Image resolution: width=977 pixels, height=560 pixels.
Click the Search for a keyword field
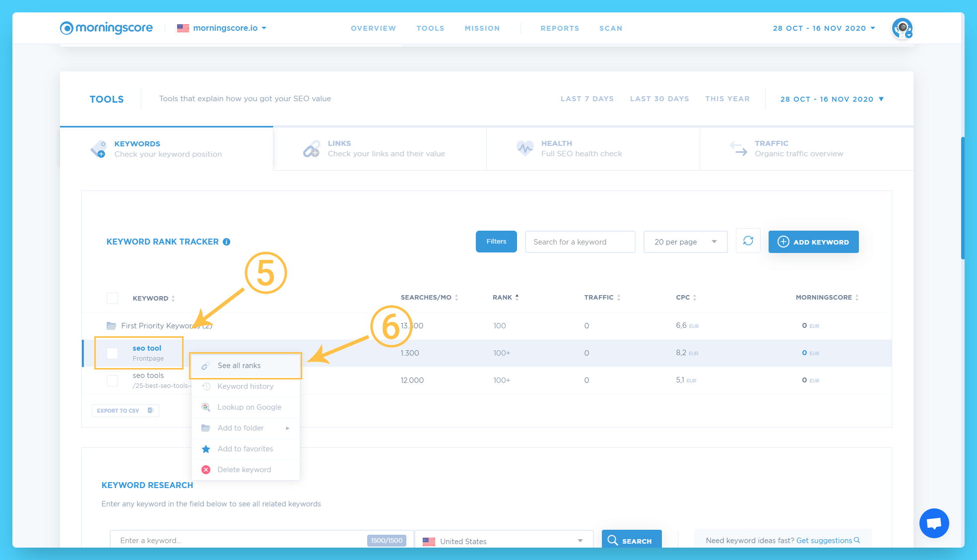[x=580, y=242]
